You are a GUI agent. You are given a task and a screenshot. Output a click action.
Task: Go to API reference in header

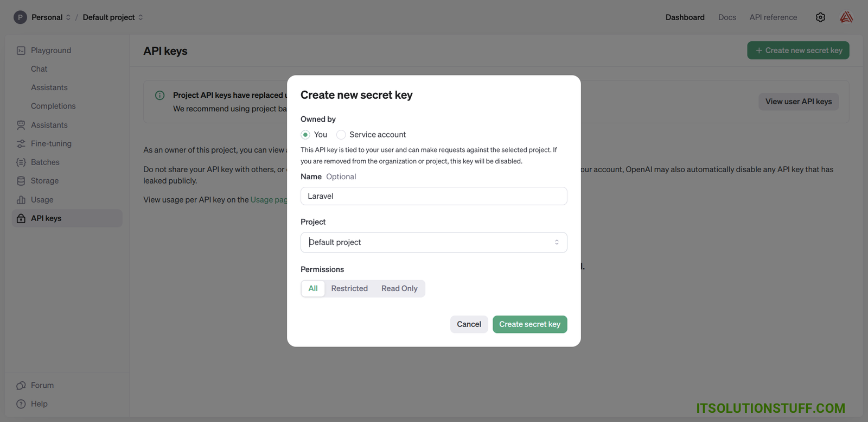[x=773, y=17]
